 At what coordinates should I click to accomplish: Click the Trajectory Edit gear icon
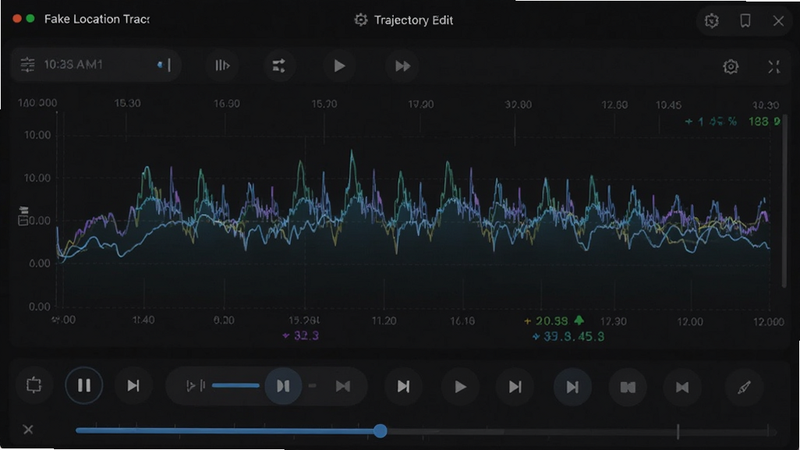tap(361, 20)
